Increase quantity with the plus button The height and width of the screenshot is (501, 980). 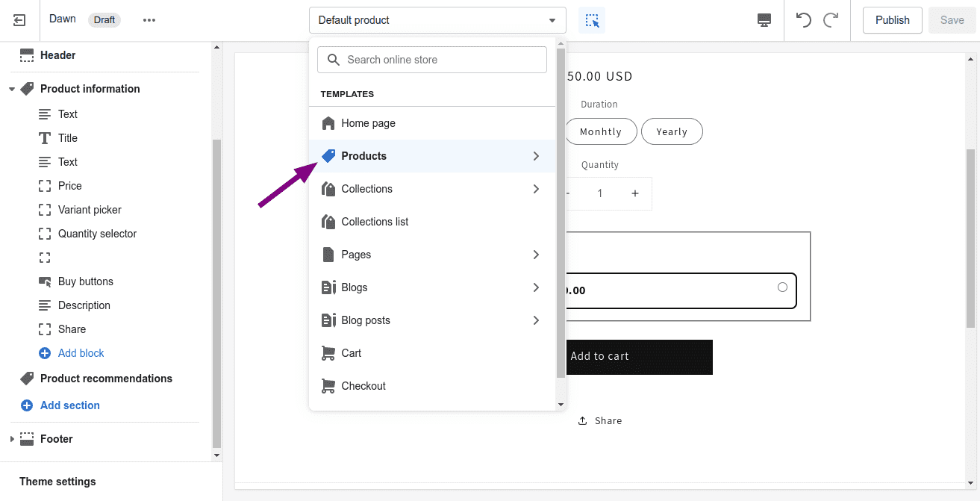635,193
